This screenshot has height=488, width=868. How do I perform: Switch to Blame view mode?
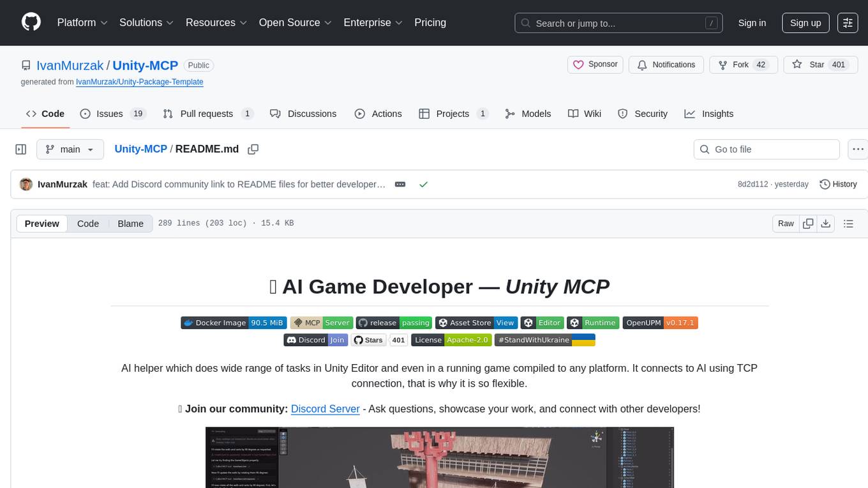click(130, 224)
